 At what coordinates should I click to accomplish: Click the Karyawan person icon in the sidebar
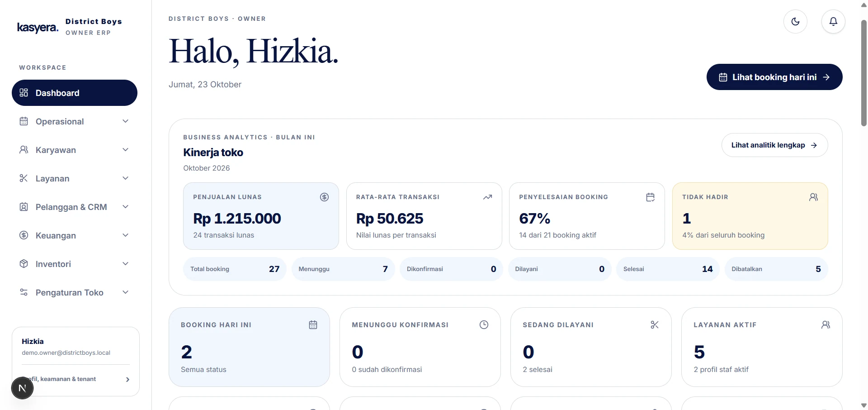pos(24,150)
